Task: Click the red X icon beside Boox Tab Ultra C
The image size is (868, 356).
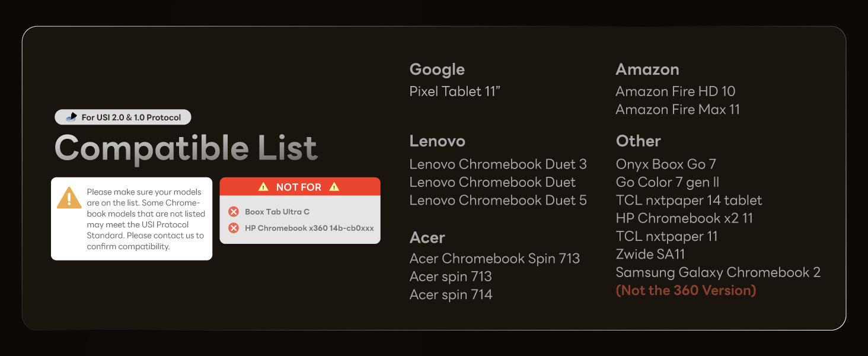Action: click(234, 212)
